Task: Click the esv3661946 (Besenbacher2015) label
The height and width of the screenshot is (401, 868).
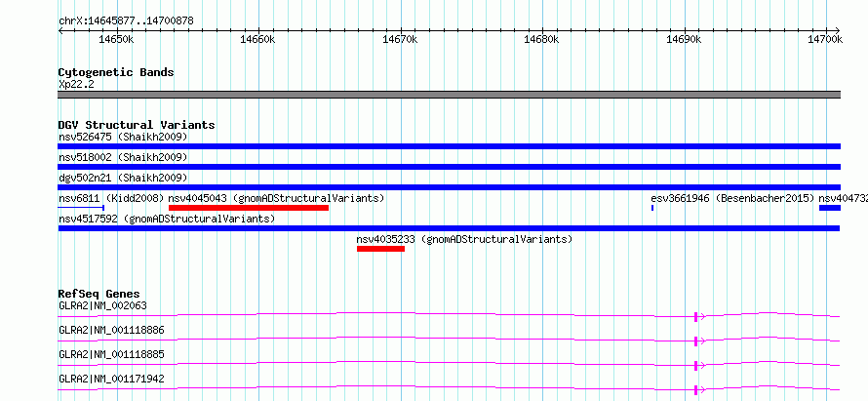Action: (733, 198)
